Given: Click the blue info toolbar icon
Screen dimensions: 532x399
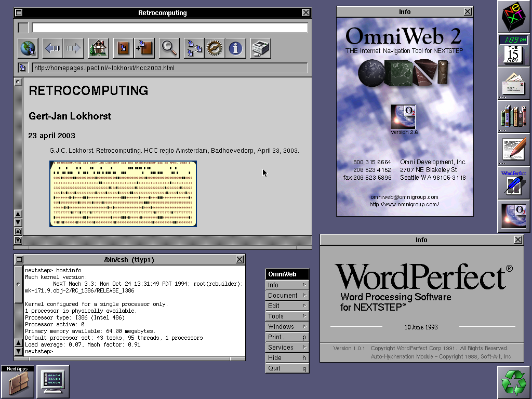Looking at the screenshot, I should 235,48.
